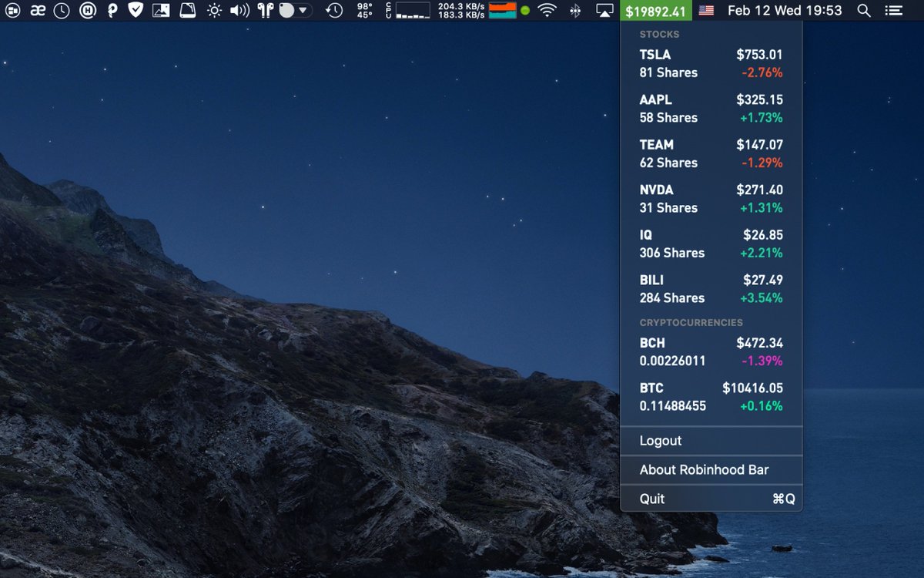
Task: Toggle the $19892.41 Robinhood Bar menu
Action: (x=655, y=11)
